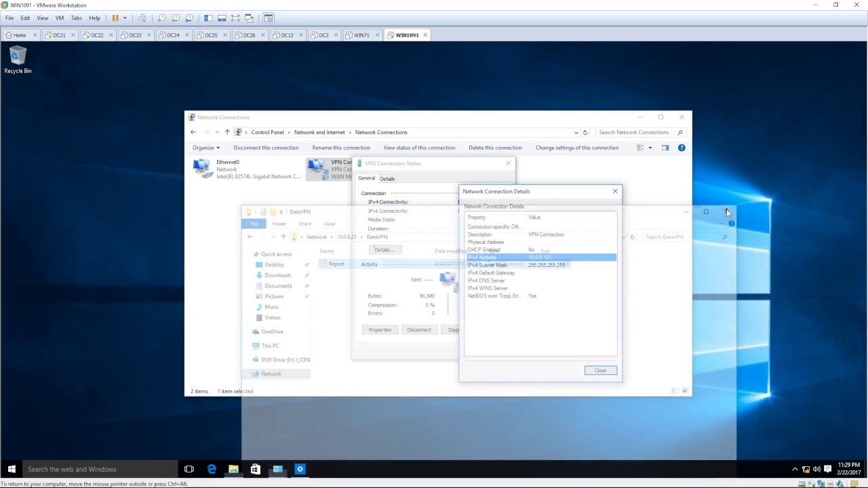This screenshot has height=488, width=868.
Task: Close the Network Connection Details dialog button
Action: point(600,371)
